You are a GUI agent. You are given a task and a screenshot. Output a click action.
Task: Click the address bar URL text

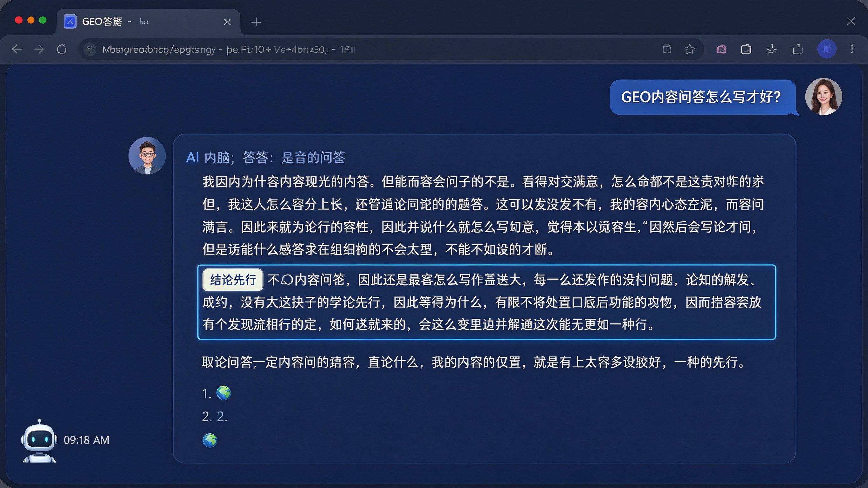click(x=229, y=50)
